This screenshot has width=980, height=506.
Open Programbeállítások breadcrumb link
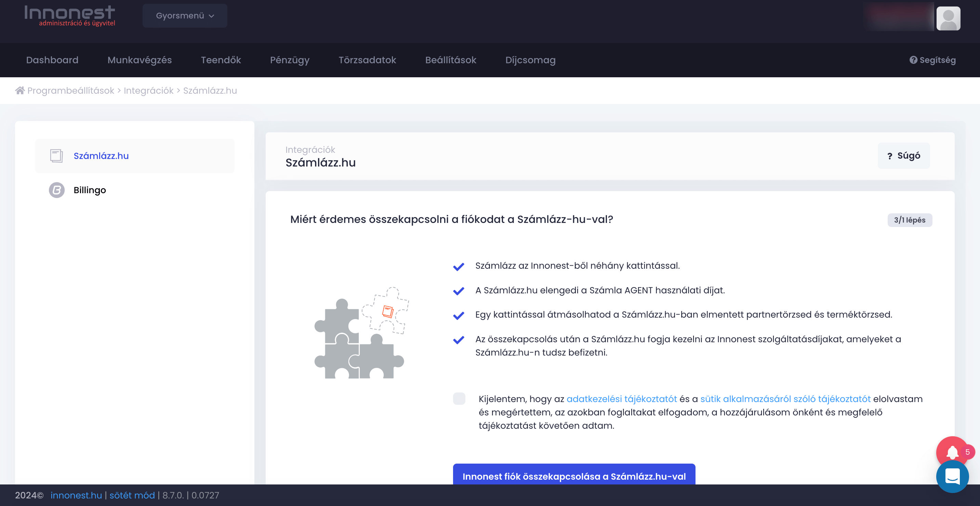[71, 91]
